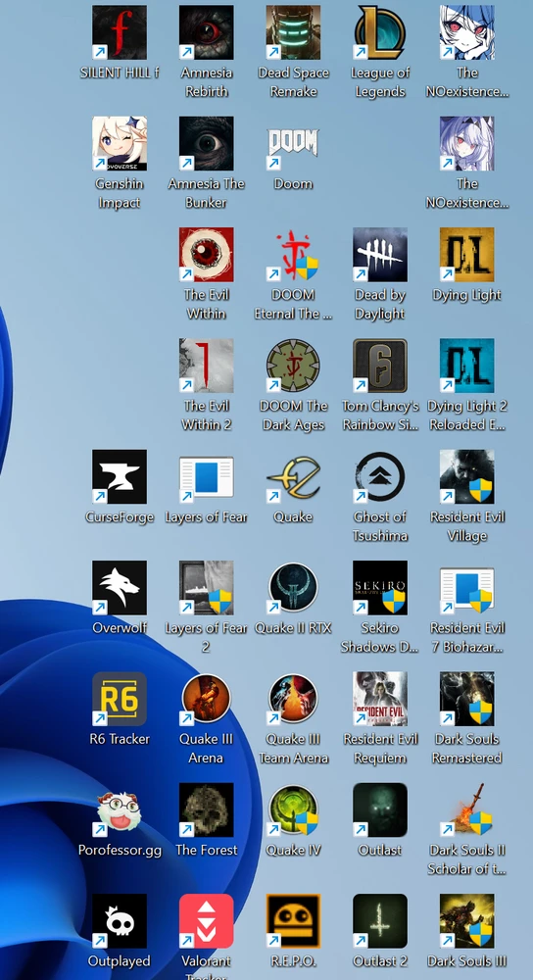Click the R6 Tracker icon
Viewport: 533px width, 980px height.
click(120, 699)
